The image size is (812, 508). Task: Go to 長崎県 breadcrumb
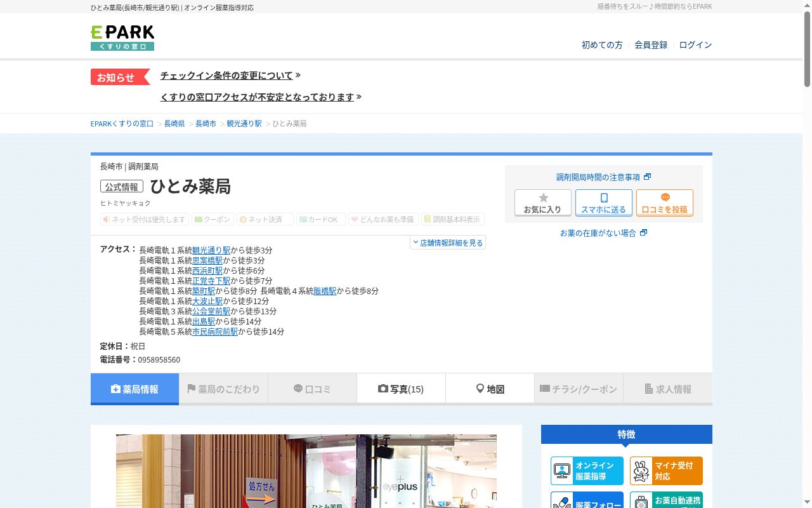[x=174, y=124]
